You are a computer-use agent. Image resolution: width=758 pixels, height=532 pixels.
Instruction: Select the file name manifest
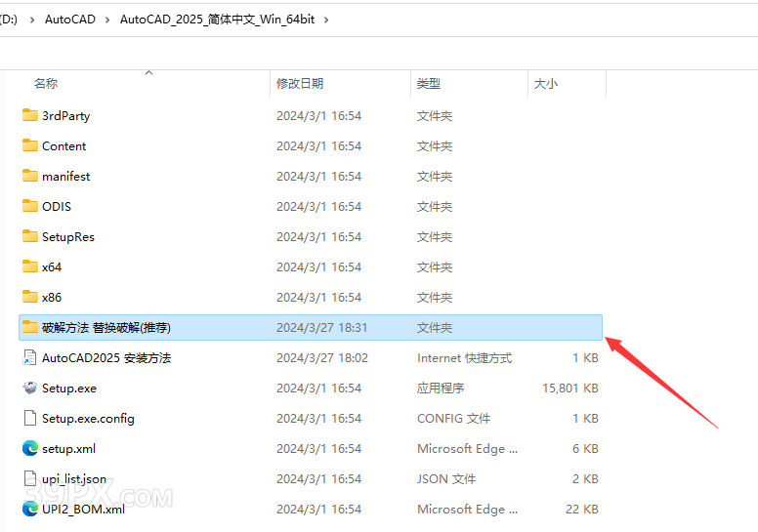(65, 177)
